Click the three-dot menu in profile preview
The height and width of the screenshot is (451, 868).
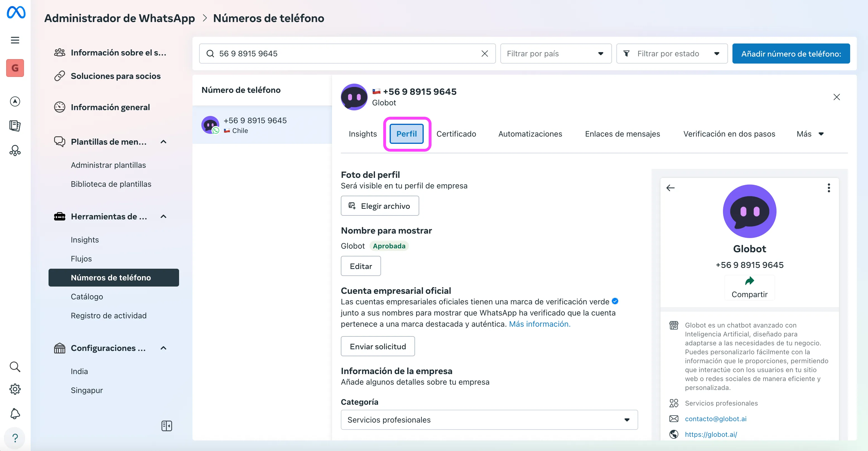829,188
